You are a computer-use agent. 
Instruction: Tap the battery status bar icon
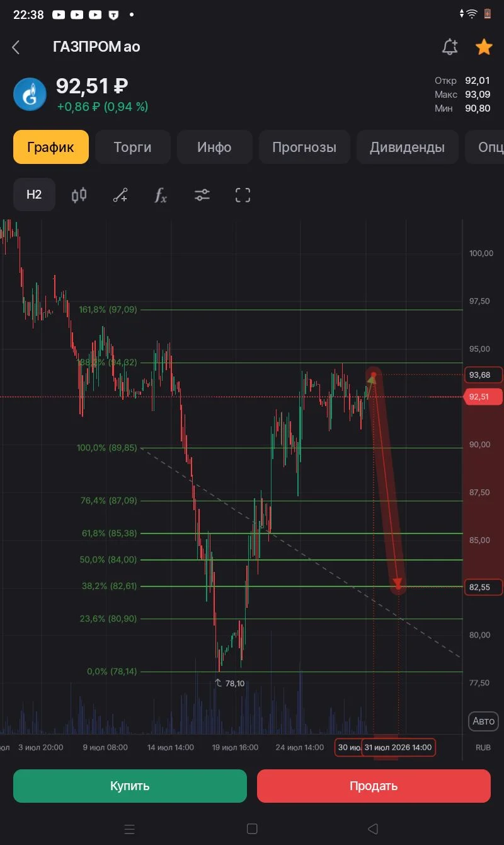point(487,13)
